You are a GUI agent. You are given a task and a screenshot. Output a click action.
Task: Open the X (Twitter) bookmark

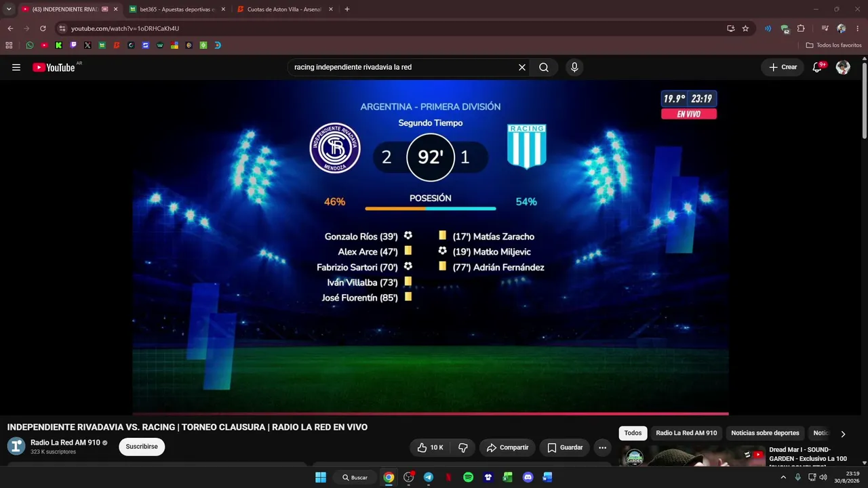point(87,45)
